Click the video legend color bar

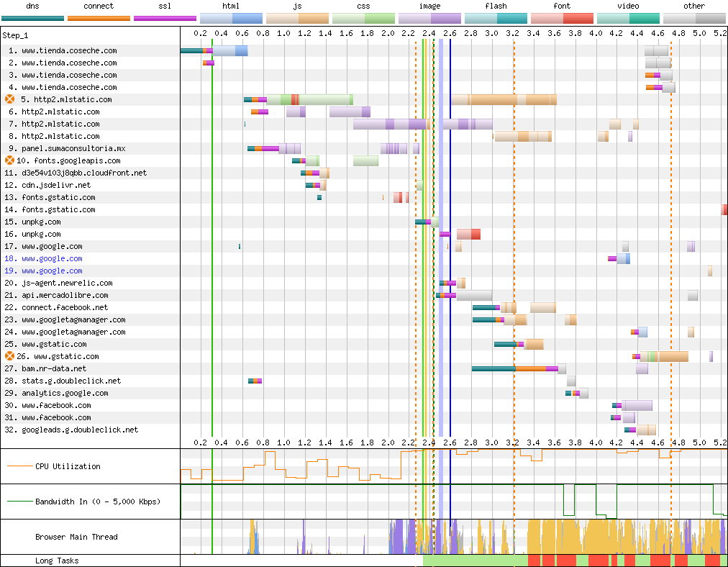628,18
